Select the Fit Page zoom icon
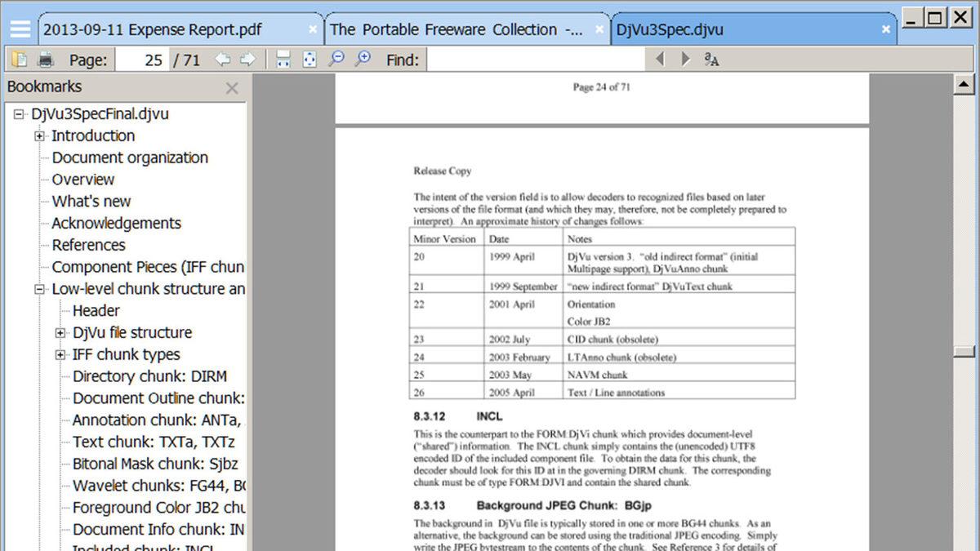This screenshot has width=980, height=551. tap(310, 59)
